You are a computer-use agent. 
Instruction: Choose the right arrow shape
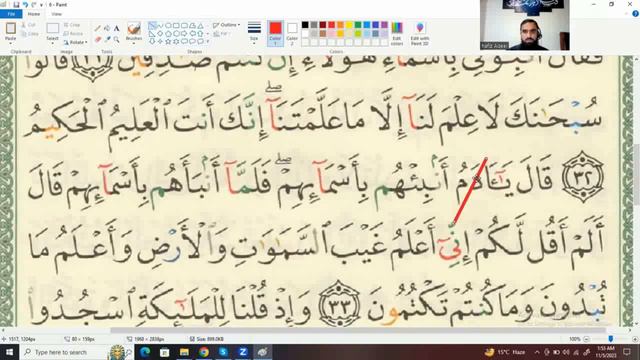184,33
